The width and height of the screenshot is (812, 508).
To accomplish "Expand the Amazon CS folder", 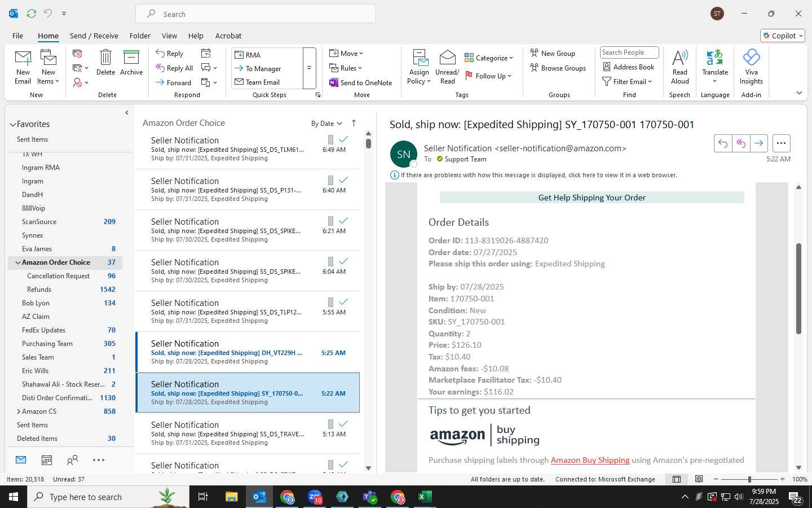I will pos(19,411).
